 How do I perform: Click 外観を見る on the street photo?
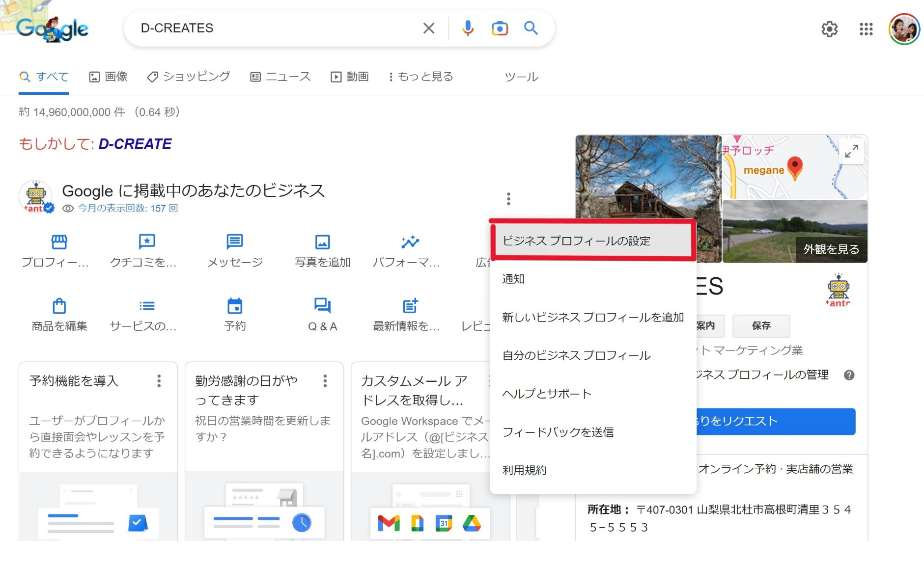[x=831, y=249]
